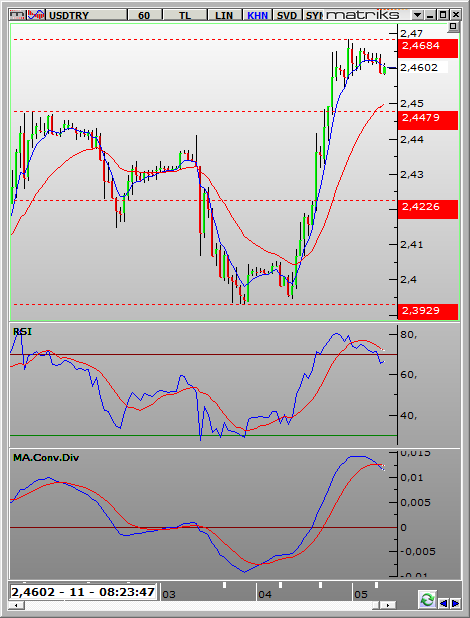This screenshot has height=618, width=470.
Task: Click the horizontal scrollbar left arrow
Action: point(16,605)
